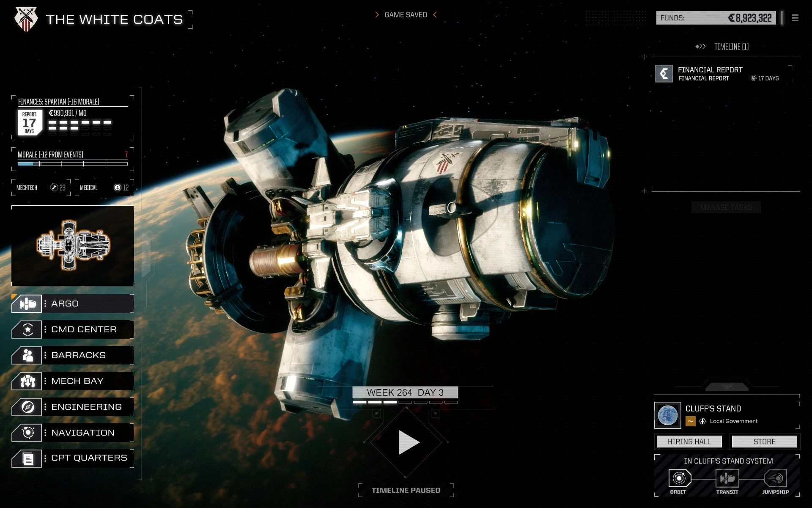Viewport: 812px width, 508px height.
Task: Click The White Coats company crest emblem
Action: (26, 19)
